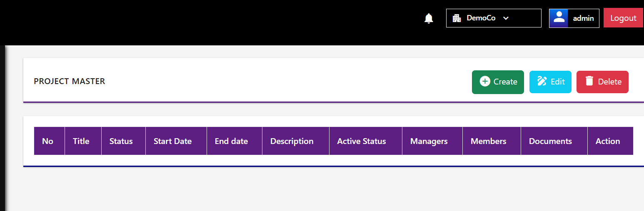The width and height of the screenshot is (644, 211).
Task: Click the trash can icon on Delete
Action: 589,81
